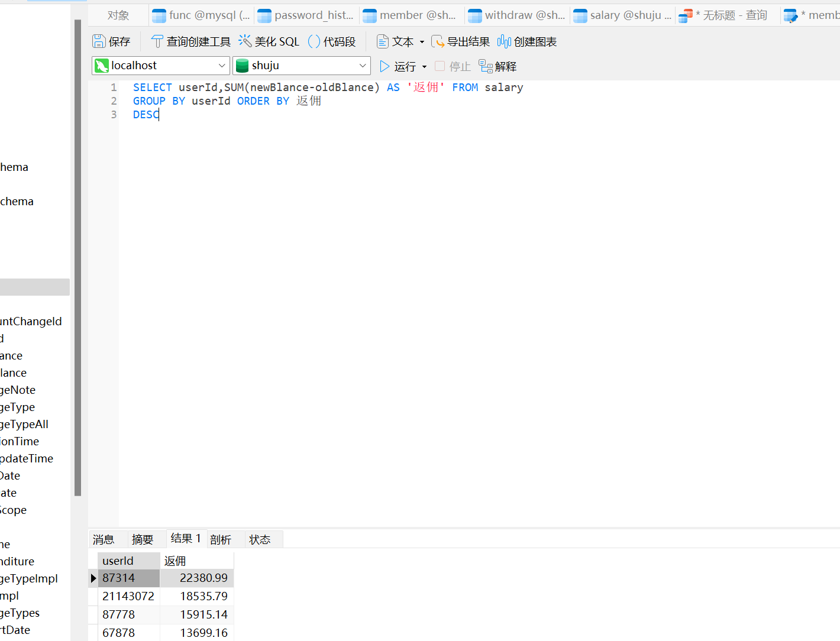Click the Create Chart (创建图表) icon
This screenshot has width=840, height=641.
(x=504, y=41)
